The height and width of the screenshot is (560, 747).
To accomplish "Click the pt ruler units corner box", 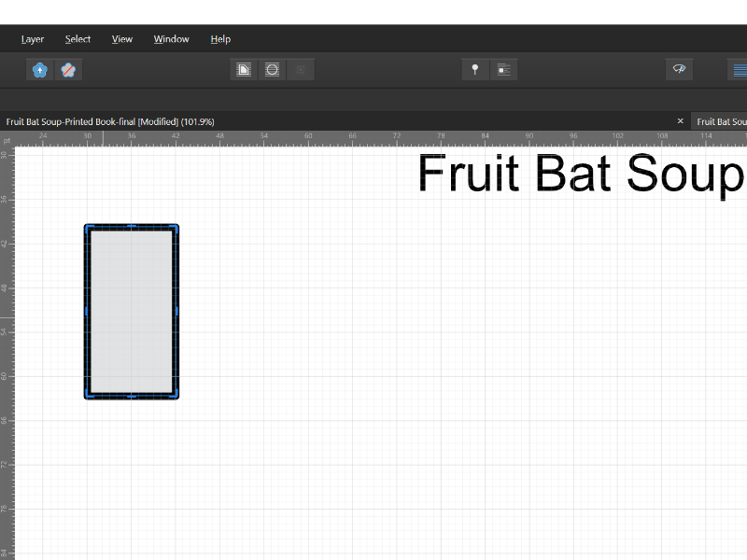I will pos(7,140).
